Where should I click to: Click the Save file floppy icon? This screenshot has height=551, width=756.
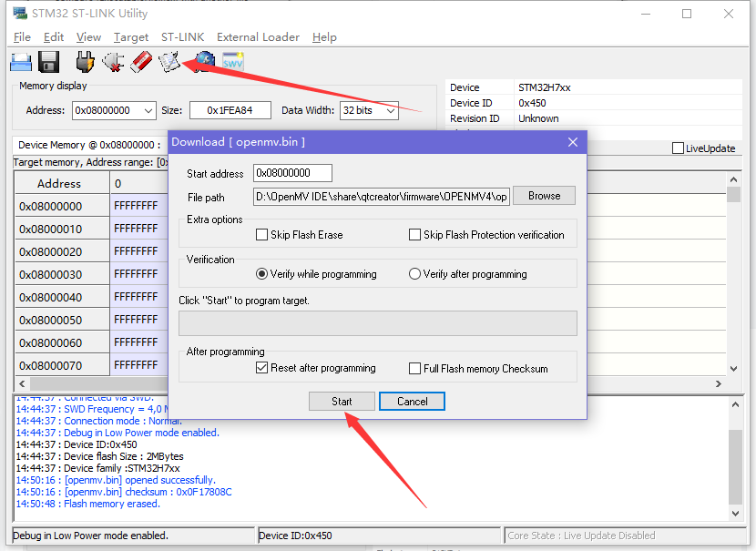tap(48, 62)
